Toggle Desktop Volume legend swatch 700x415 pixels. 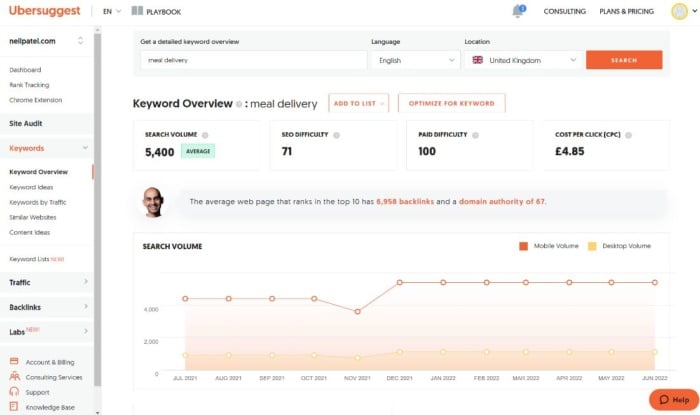click(592, 246)
